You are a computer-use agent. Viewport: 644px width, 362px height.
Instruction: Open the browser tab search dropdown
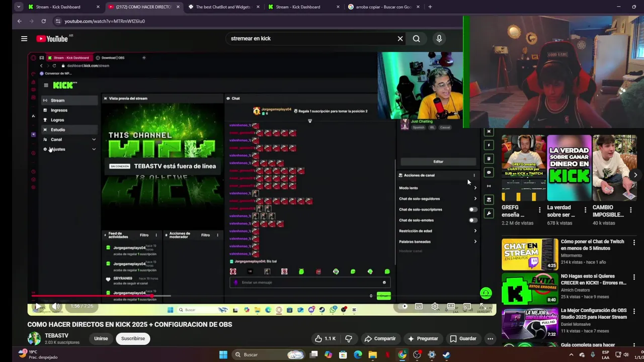19,7
